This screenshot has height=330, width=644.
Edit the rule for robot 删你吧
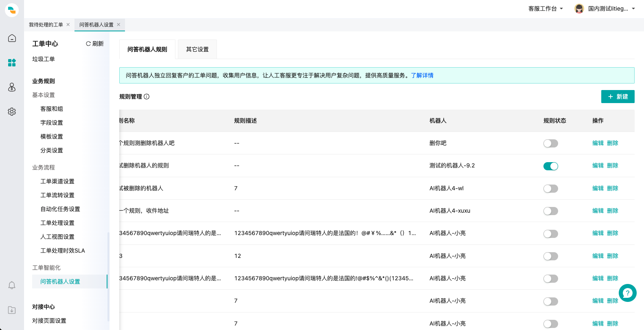pyautogui.click(x=598, y=143)
